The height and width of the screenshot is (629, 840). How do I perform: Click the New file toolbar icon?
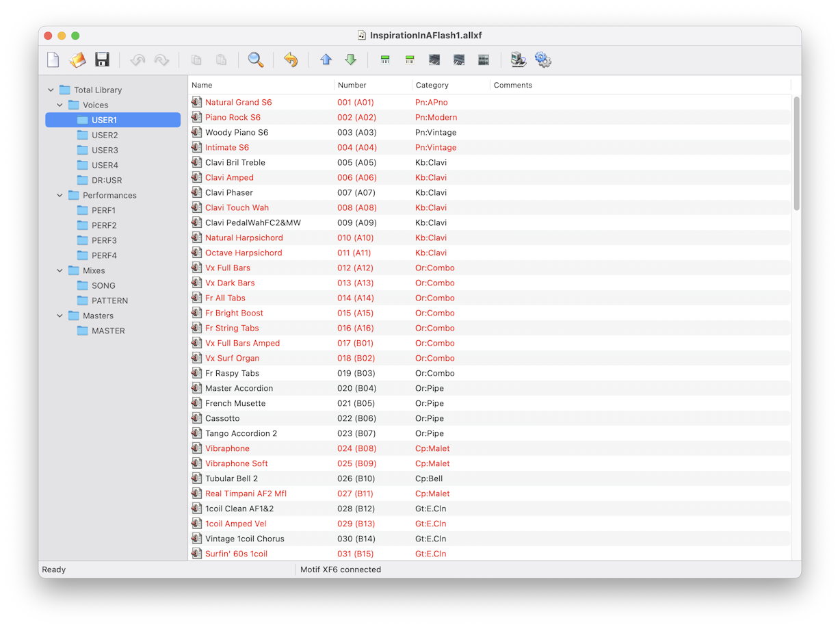click(53, 60)
